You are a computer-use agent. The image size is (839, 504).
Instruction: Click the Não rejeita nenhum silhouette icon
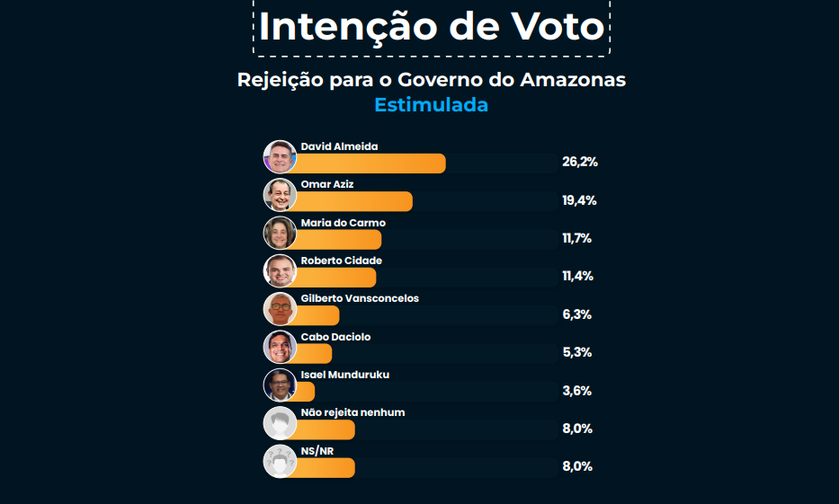(280, 423)
